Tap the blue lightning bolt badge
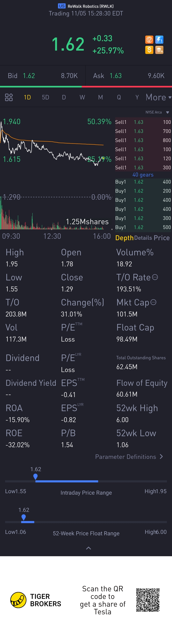172x644 pixels. (159, 39)
